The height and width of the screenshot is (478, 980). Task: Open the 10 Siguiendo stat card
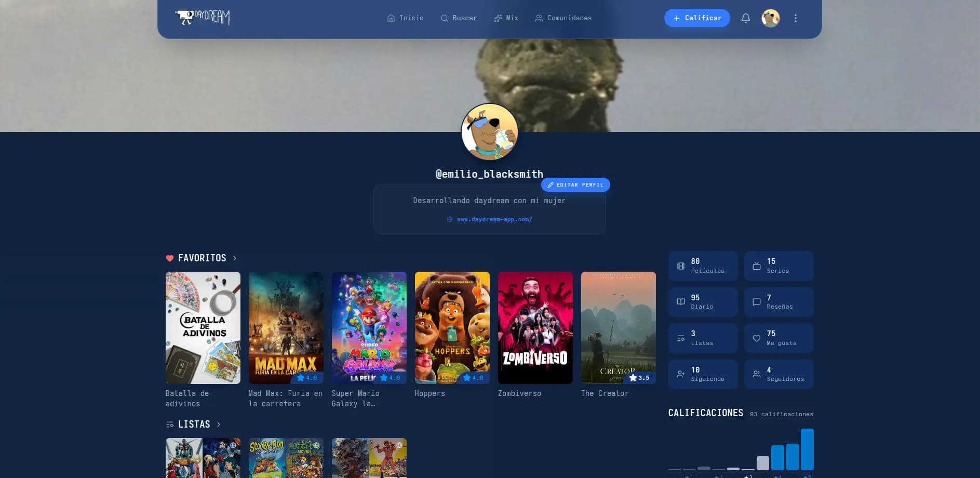pos(703,374)
